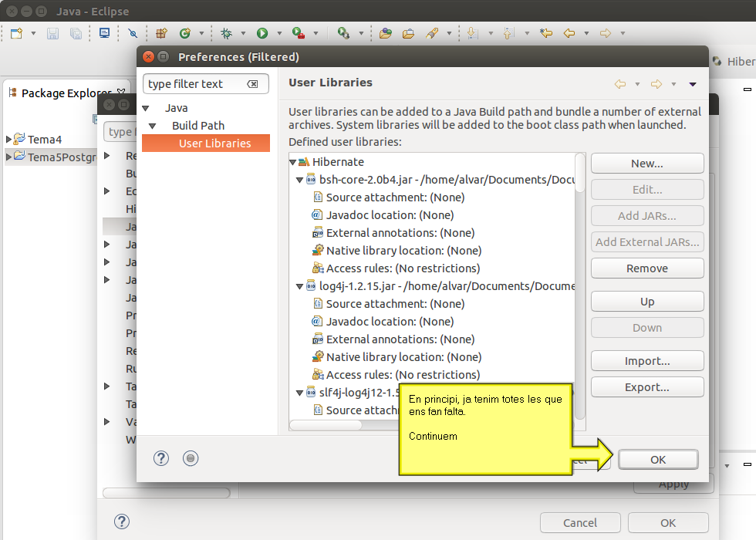Expand the 'Ec' node in rear dialog

tap(107, 191)
